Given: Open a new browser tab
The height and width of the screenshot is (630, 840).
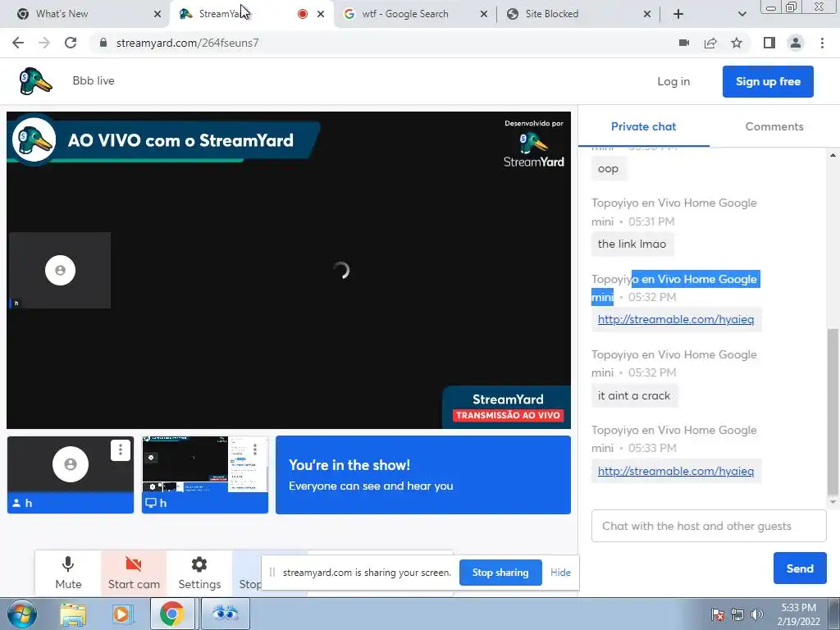Looking at the screenshot, I should pyautogui.click(x=678, y=14).
